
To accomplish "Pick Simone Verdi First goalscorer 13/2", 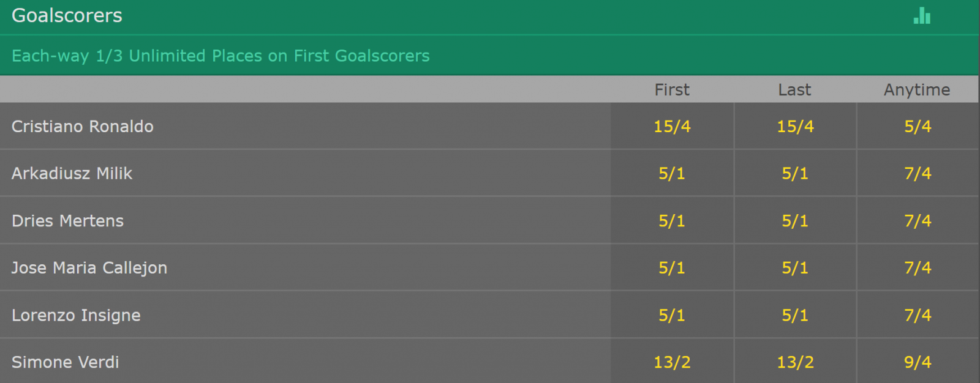I will [672, 362].
